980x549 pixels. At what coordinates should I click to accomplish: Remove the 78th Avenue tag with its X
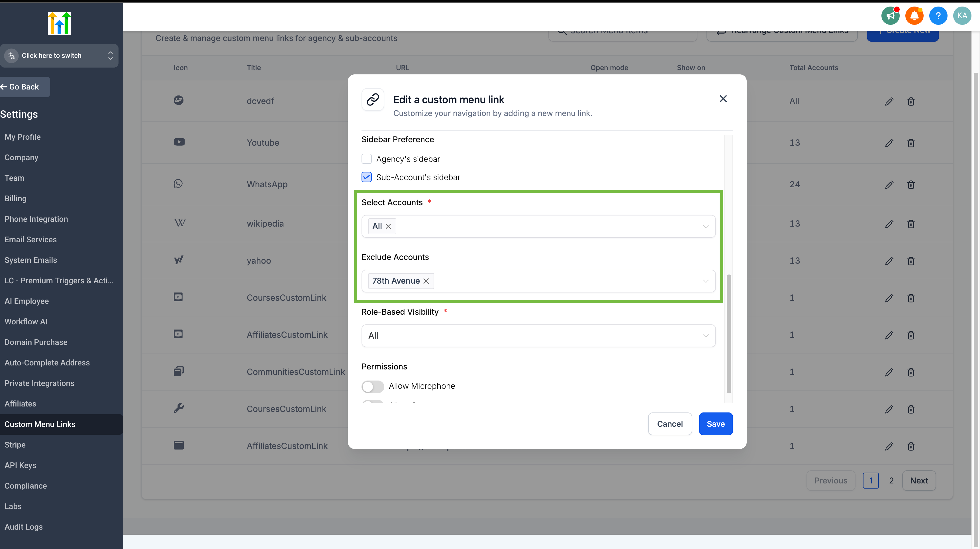pos(426,281)
